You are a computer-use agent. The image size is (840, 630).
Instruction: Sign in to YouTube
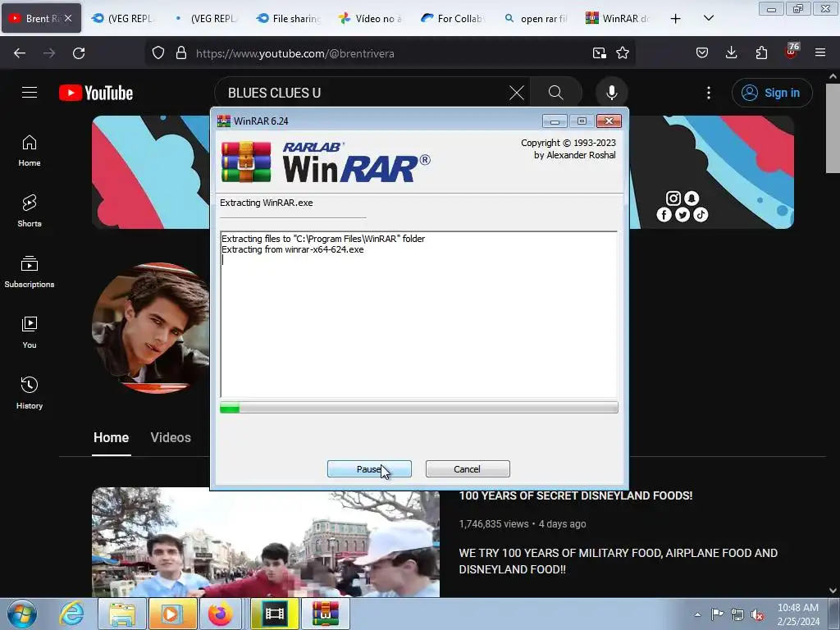[x=772, y=93]
